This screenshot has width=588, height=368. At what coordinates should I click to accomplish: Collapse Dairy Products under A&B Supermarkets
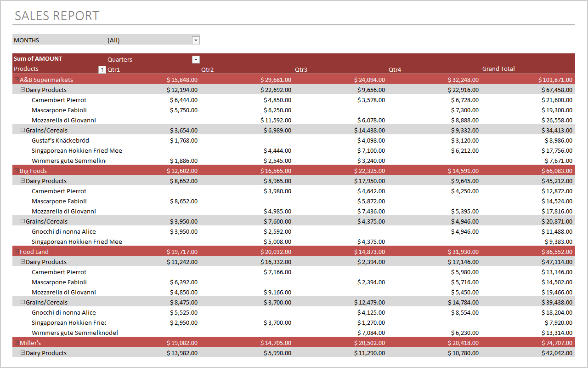pyautogui.click(x=23, y=90)
